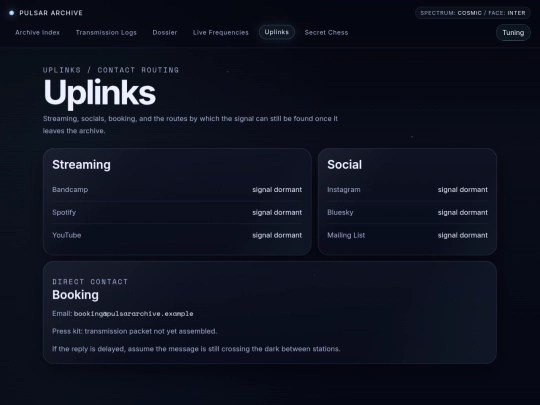Open the Instagram social row
This screenshot has width=540, height=405.
click(x=407, y=190)
